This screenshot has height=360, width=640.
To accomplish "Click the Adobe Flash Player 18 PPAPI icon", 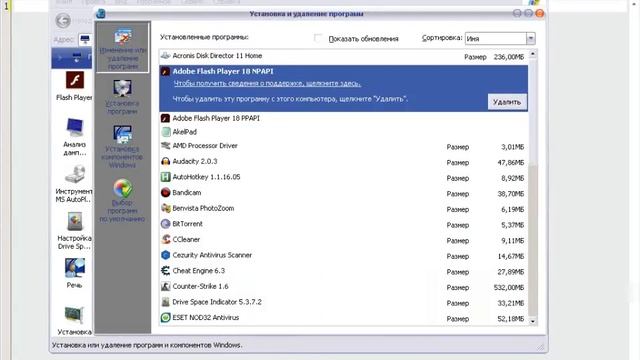I will [x=165, y=118].
